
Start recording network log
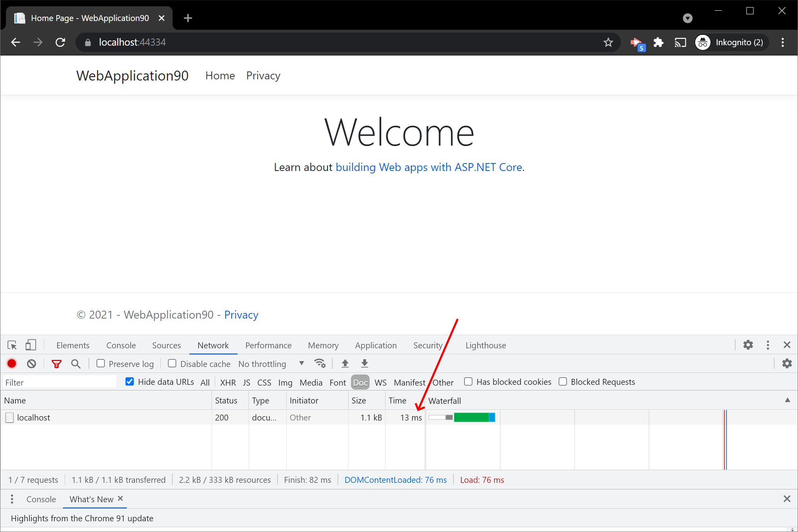(x=12, y=363)
